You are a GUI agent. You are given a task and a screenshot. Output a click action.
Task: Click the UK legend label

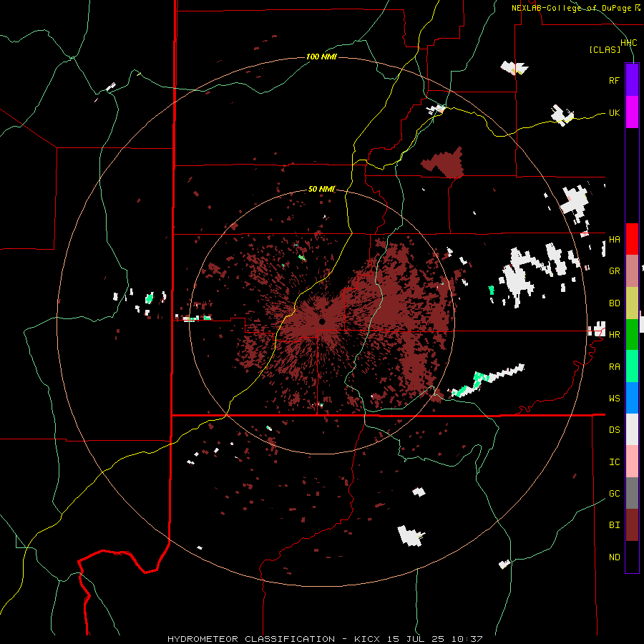click(x=614, y=112)
